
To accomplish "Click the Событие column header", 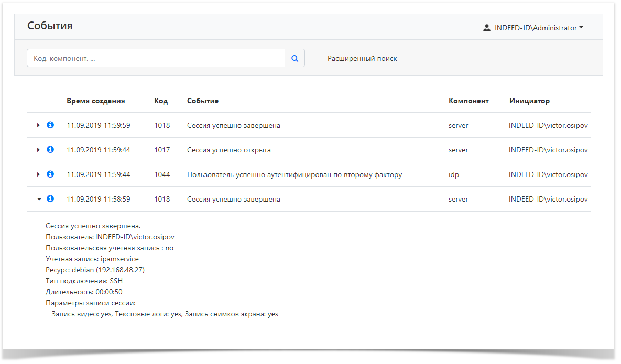I will (x=202, y=101).
